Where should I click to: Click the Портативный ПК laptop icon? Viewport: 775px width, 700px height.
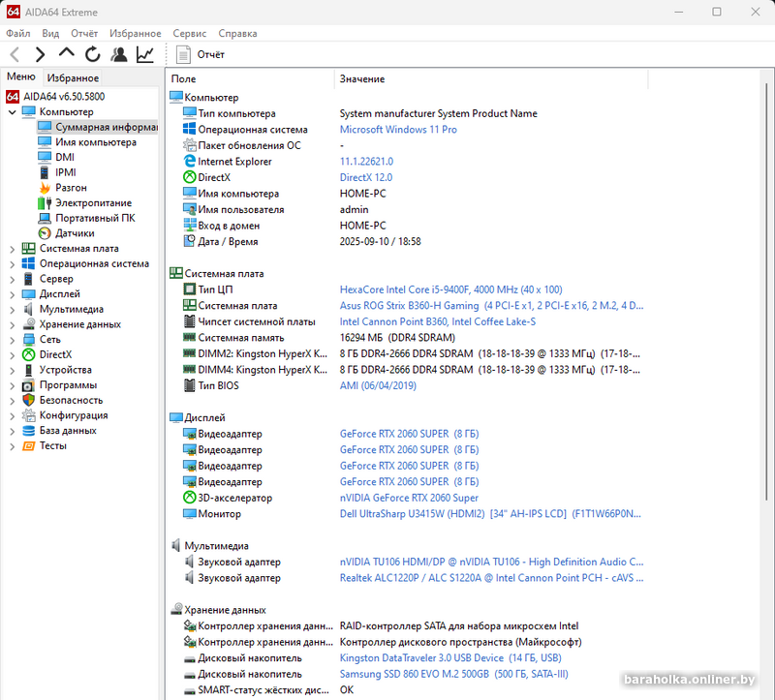pyautogui.click(x=45, y=219)
